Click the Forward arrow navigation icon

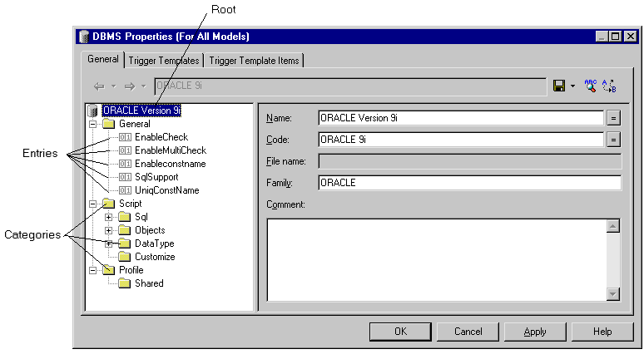(x=130, y=86)
